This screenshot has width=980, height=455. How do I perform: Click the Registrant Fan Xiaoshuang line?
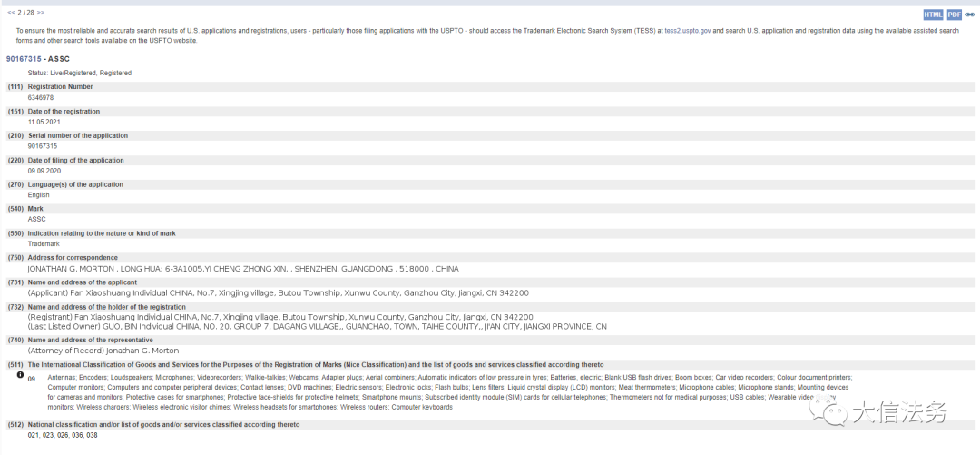click(280, 317)
